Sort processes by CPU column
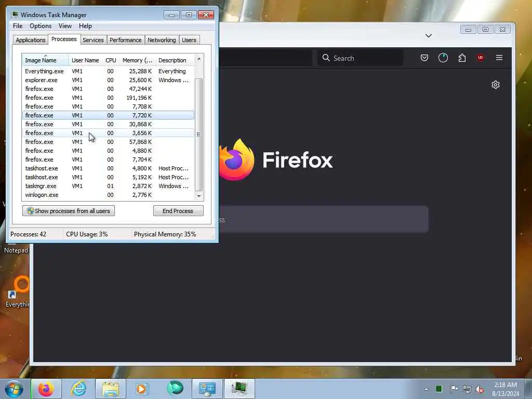532x399 pixels. click(x=111, y=60)
